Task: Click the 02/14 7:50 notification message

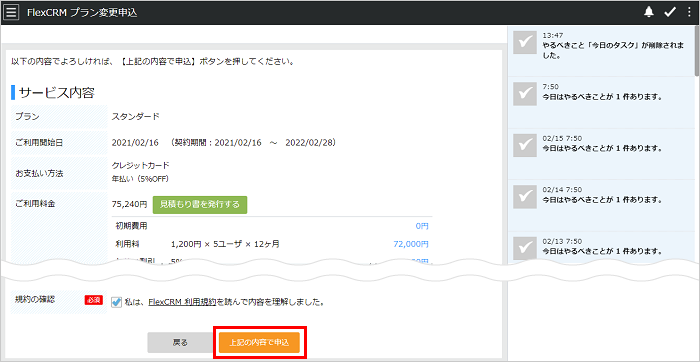Action: coord(602,199)
